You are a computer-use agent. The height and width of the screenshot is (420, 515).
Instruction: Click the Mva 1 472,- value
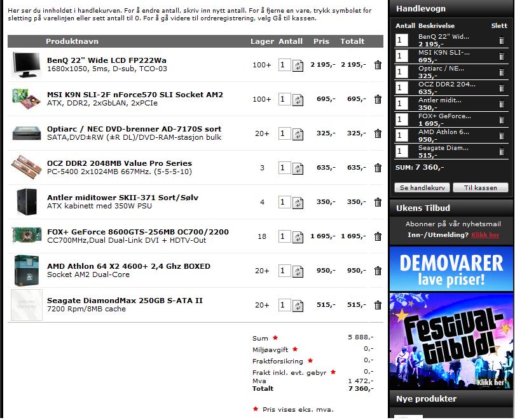[360, 381]
